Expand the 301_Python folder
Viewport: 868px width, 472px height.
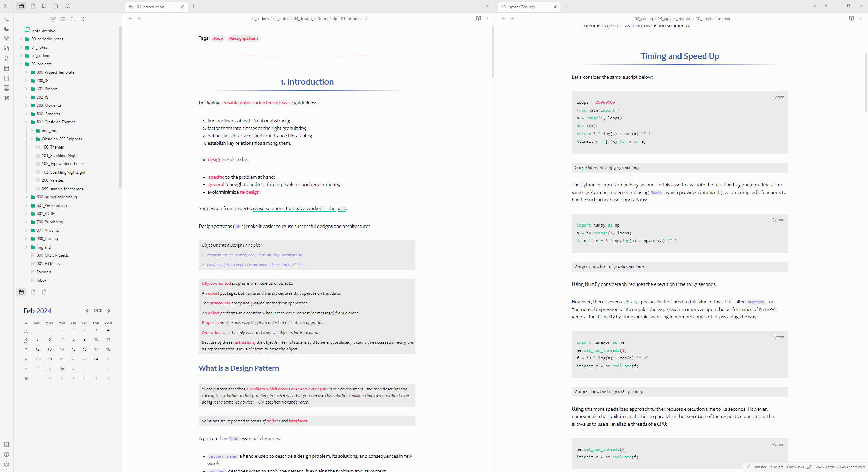point(26,89)
